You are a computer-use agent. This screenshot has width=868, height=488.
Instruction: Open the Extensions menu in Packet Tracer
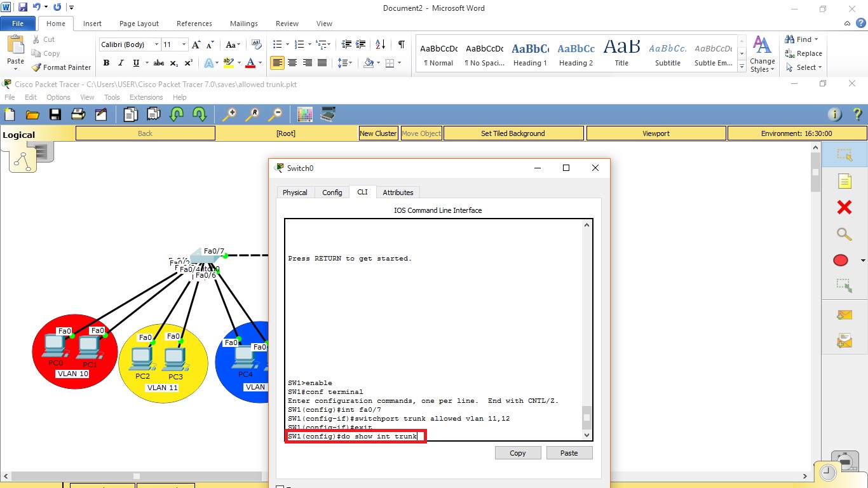(146, 97)
